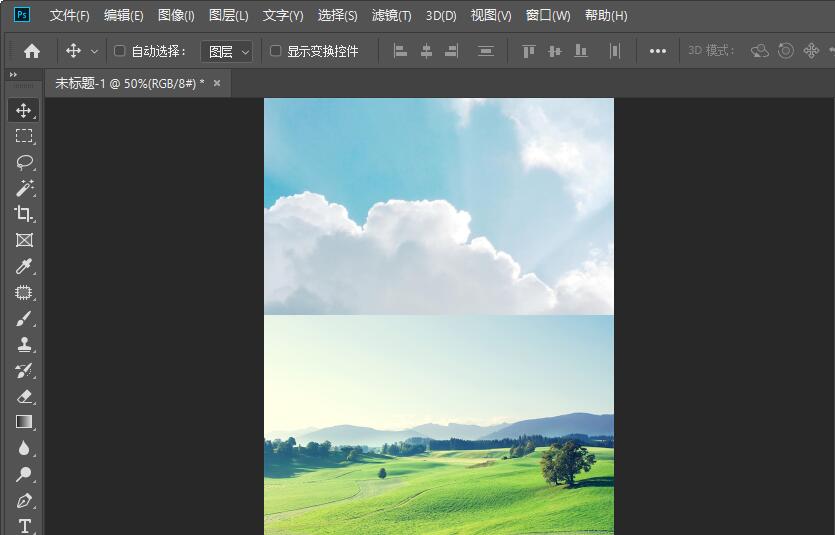Open the 编辑(E) menu
This screenshot has height=535, width=835.
pos(124,15)
